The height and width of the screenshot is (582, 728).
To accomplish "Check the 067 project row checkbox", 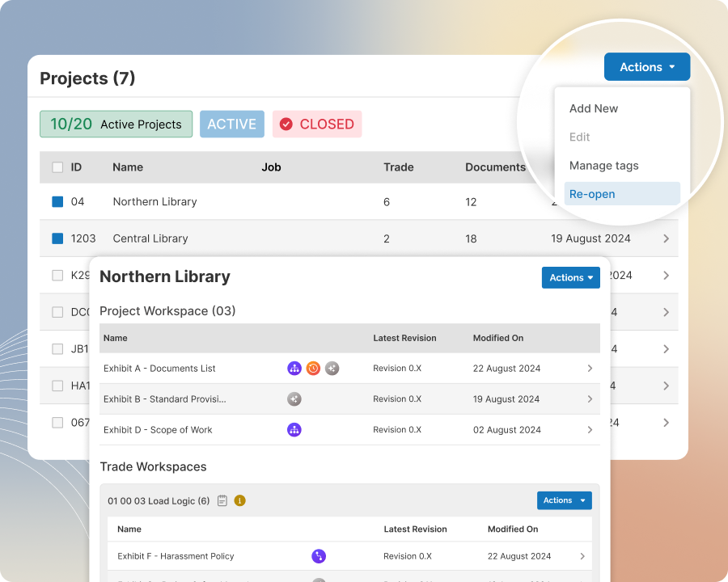I will tap(57, 422).
